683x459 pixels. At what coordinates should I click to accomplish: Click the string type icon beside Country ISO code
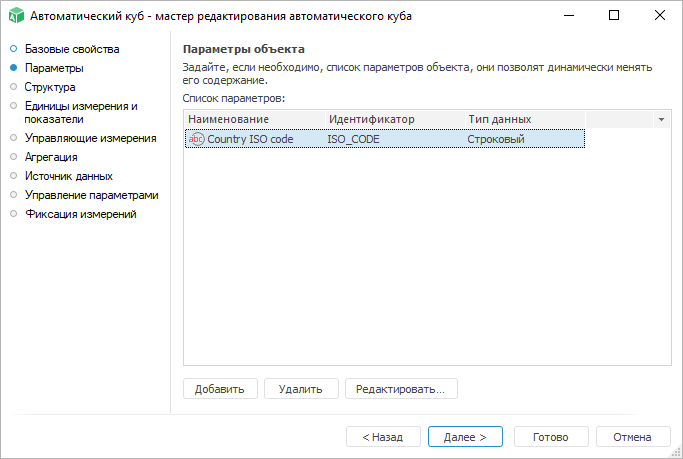pos(196,139)
